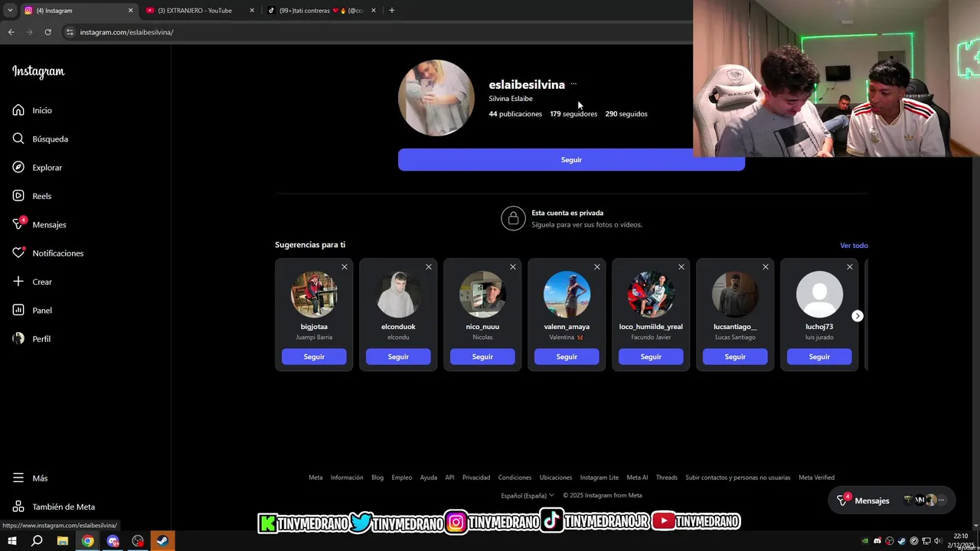This screenshot has height=551, width=980.
Task: Switch to the tati contreras TikTok tab
Action: (x=322, y=11)
